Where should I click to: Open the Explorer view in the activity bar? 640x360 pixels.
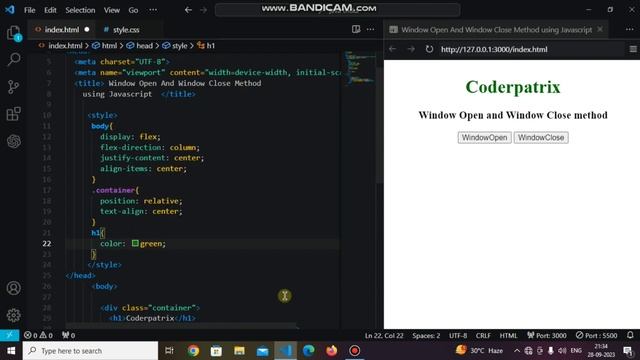(x=13, y=33)
